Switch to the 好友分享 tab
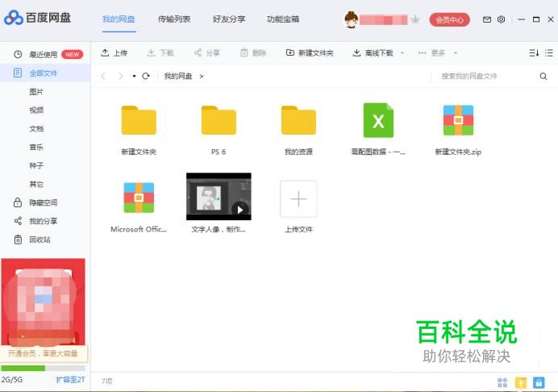 (229, 19)
